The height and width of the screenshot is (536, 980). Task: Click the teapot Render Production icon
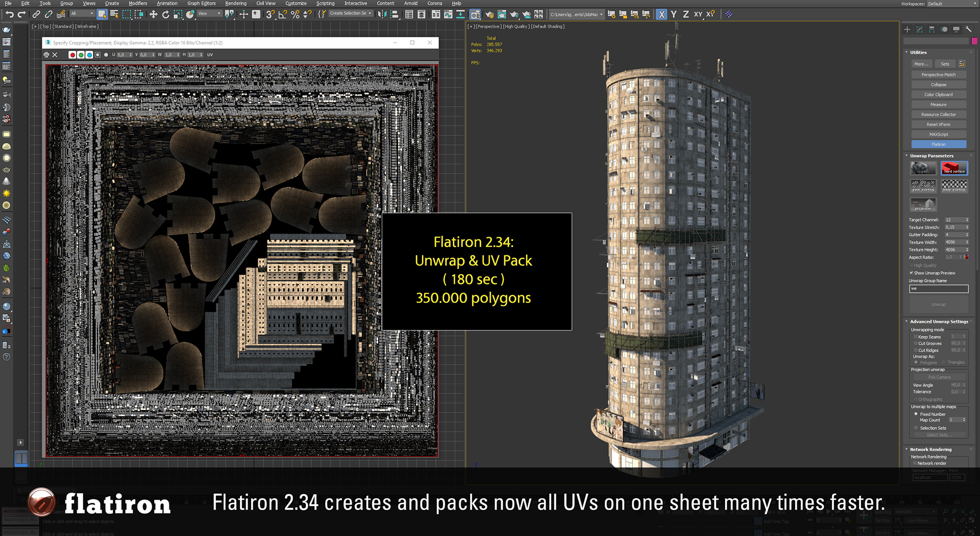514,14
